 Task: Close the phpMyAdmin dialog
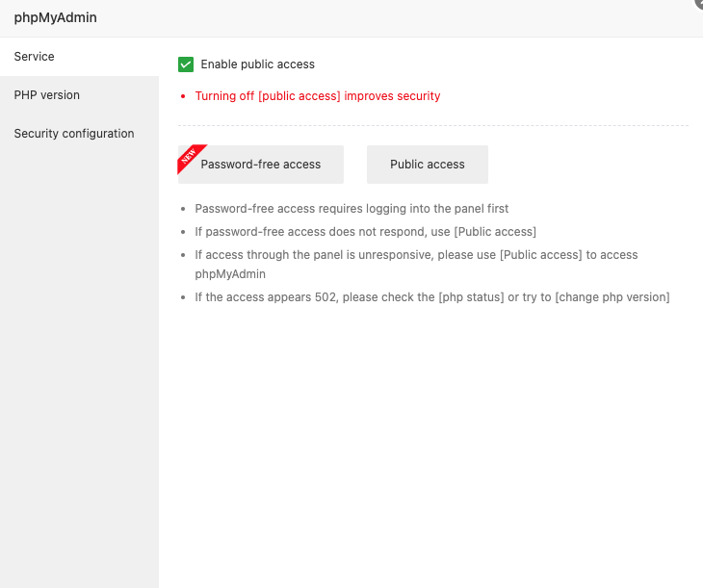coord(698,4)
